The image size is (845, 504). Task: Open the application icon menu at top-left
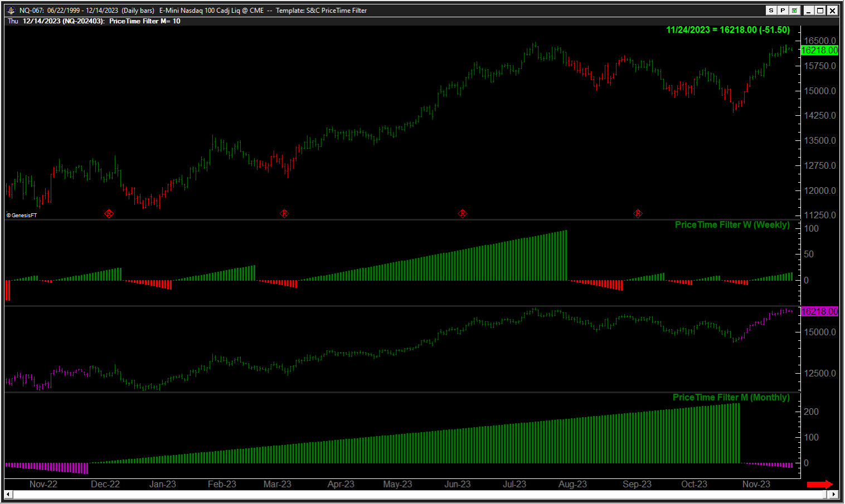[x=11, y=10]
